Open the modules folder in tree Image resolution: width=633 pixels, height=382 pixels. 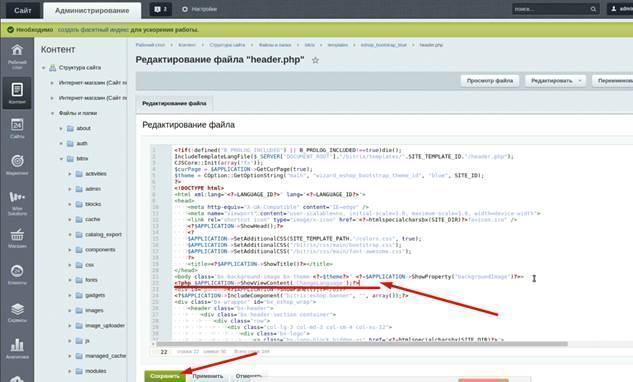point(96,371)
